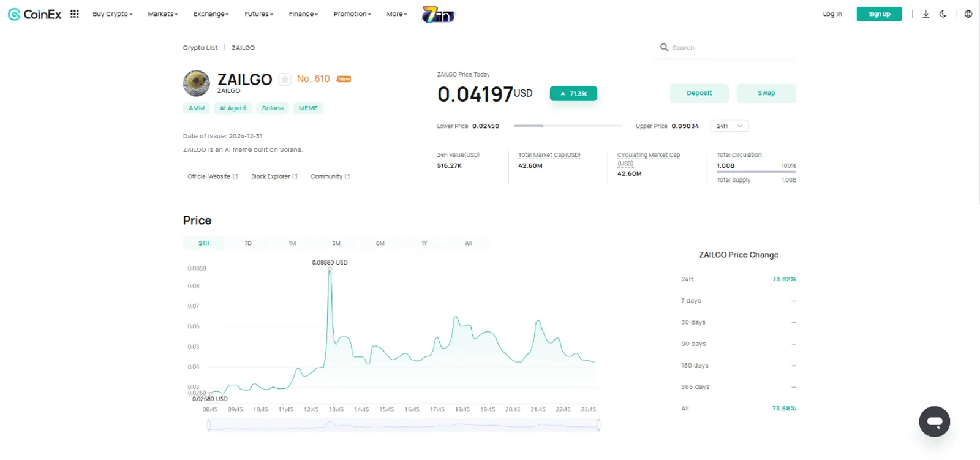This screenshot has width=980, height=460.
Task: Expand the Finance menu
Action: click(304, 14)
